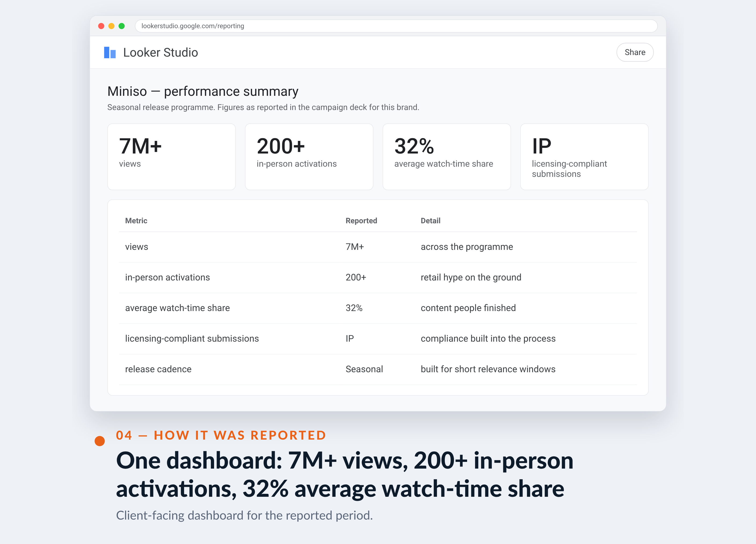Click the '200+' reported value in table
756x544 pixels.
coord(356,278)
